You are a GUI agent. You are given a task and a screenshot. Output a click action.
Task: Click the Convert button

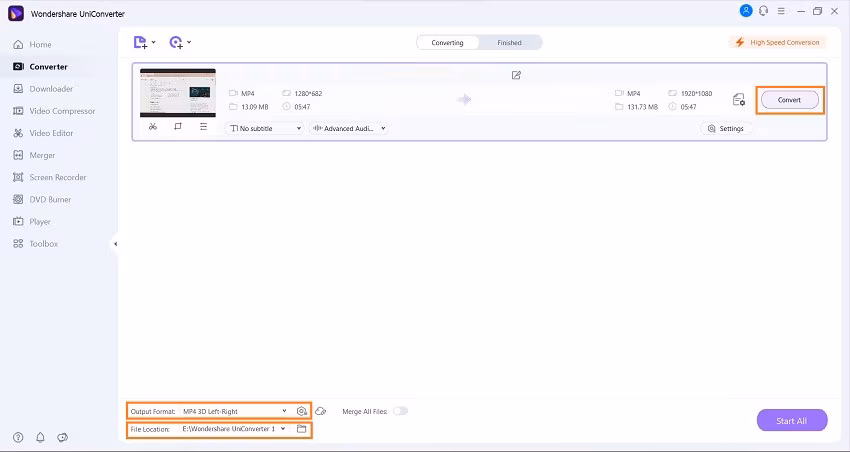click(789, 100)
